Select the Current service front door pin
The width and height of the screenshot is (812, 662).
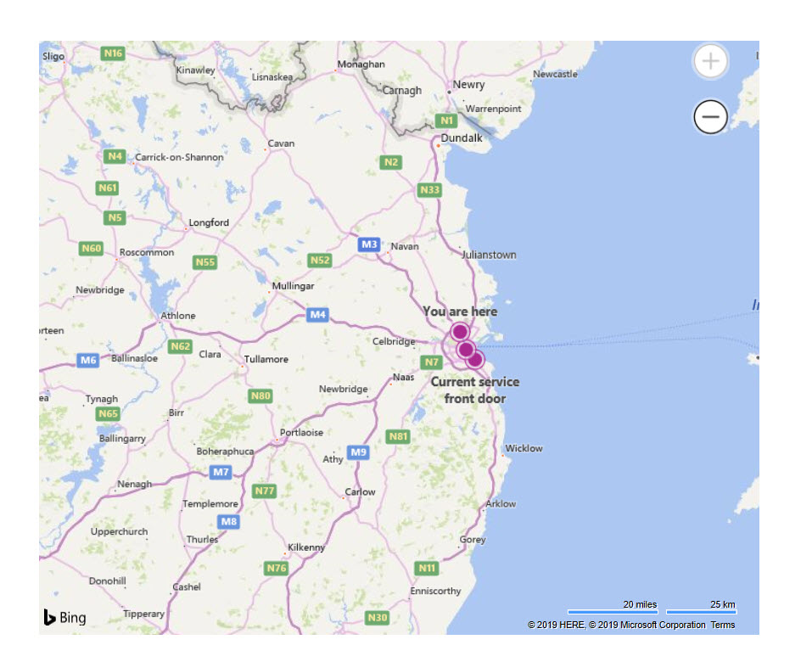point(475,358)
